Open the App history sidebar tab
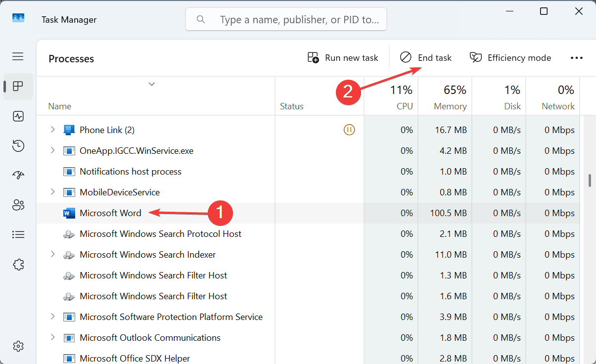Viewport: 596px width, 364px height. (x=18, y=146)
